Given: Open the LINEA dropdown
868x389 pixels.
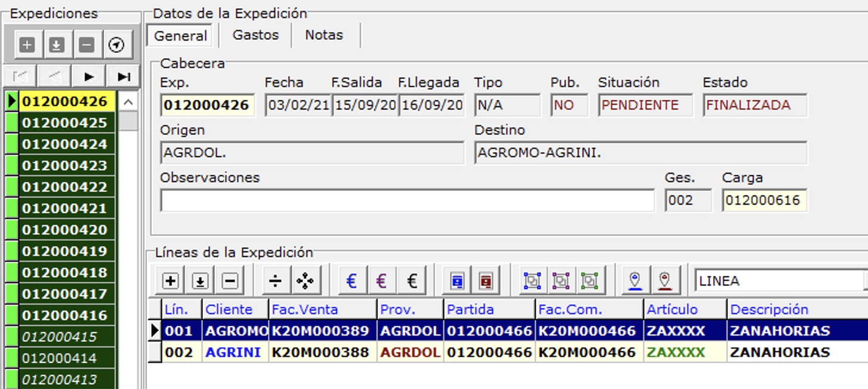Looking at the screenshot, I should tap(864, 281).
